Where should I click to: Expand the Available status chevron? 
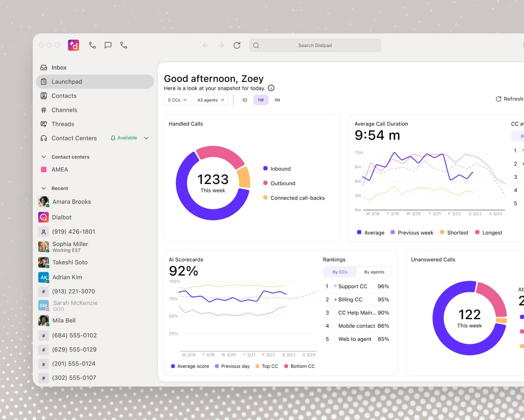(x=146, y=138)
